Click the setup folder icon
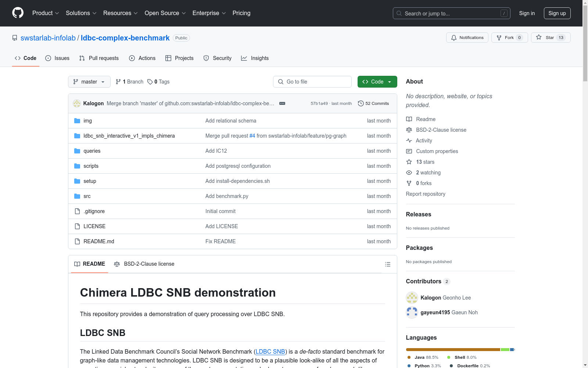The width and height of the screenshot is (588, 368). [77, 181]
